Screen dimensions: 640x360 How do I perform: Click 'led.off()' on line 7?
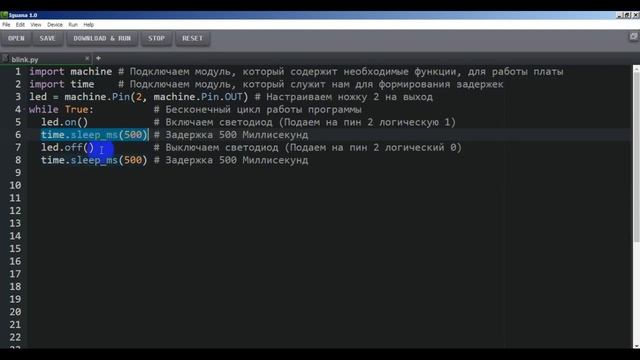pos(67,148)
